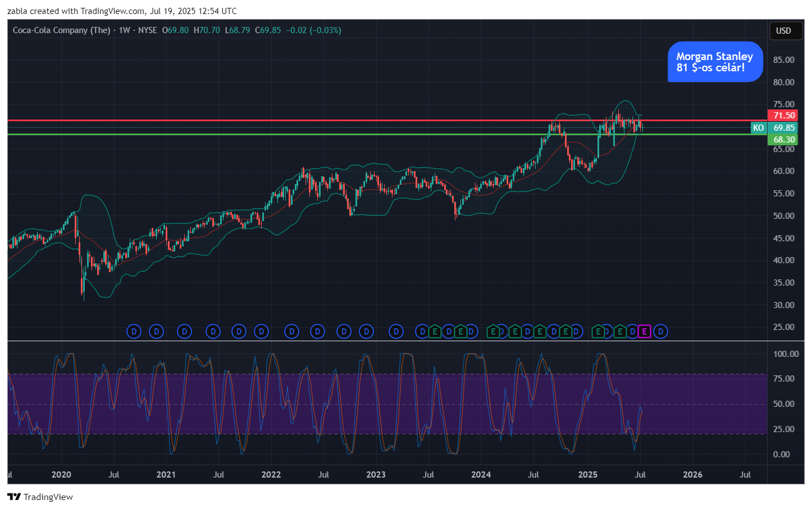Click the KO symbol tag on price axis
Screen dimensions: 812x509
point(758,128)
